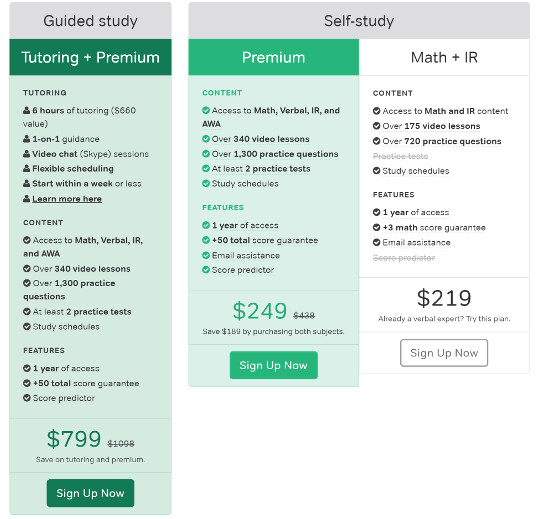Click the checkmark beside Over 175 video lessons

[376, 126]
